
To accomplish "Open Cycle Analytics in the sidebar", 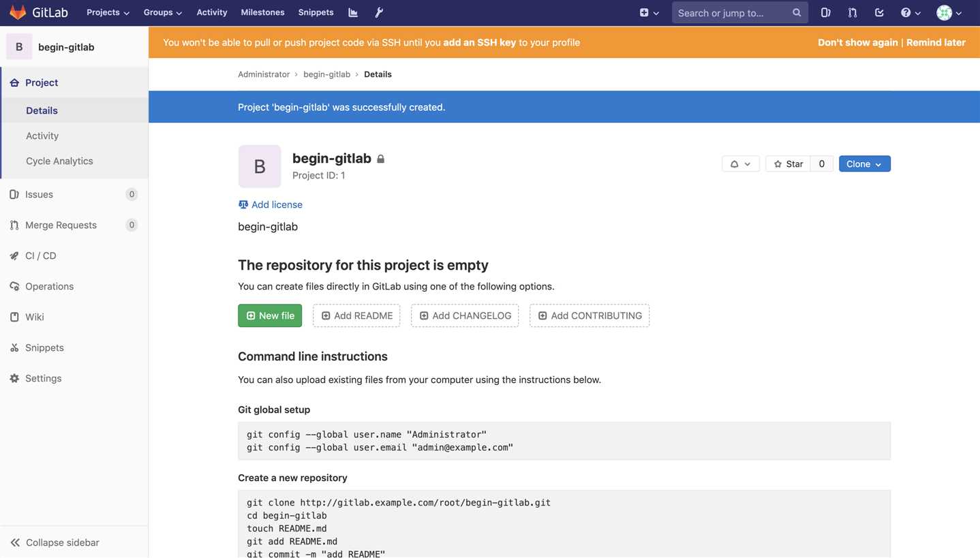I will 59,161.
